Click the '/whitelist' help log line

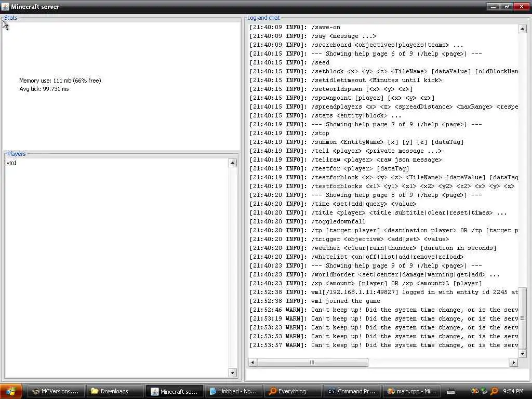tap(356, 257)
